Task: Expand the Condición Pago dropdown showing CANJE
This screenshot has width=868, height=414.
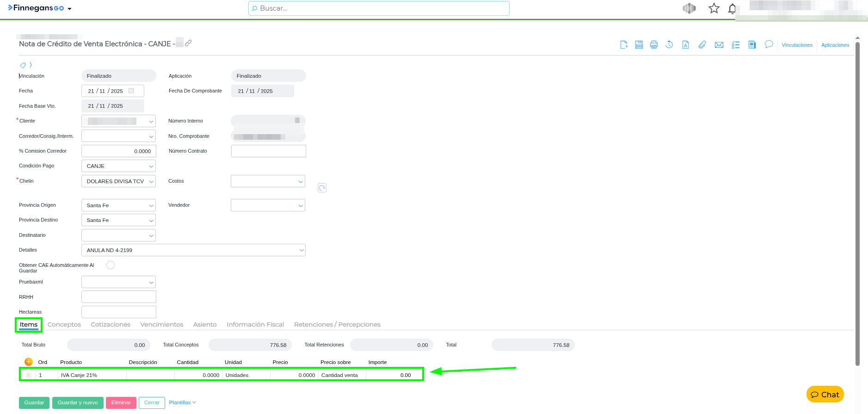Action: pyautogui.click(x=118, y=166)
